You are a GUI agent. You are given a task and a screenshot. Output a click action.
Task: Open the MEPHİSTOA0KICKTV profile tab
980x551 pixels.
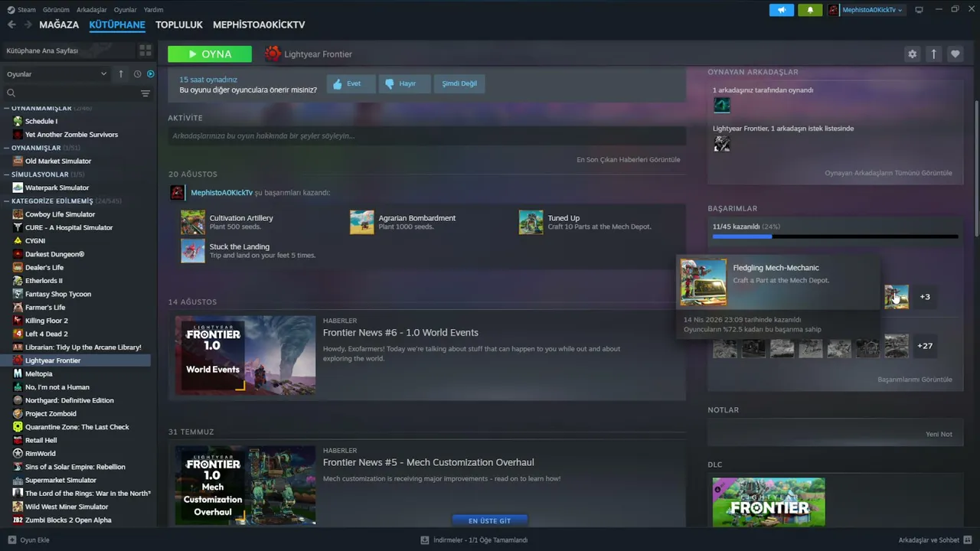[x=259, y=24]
